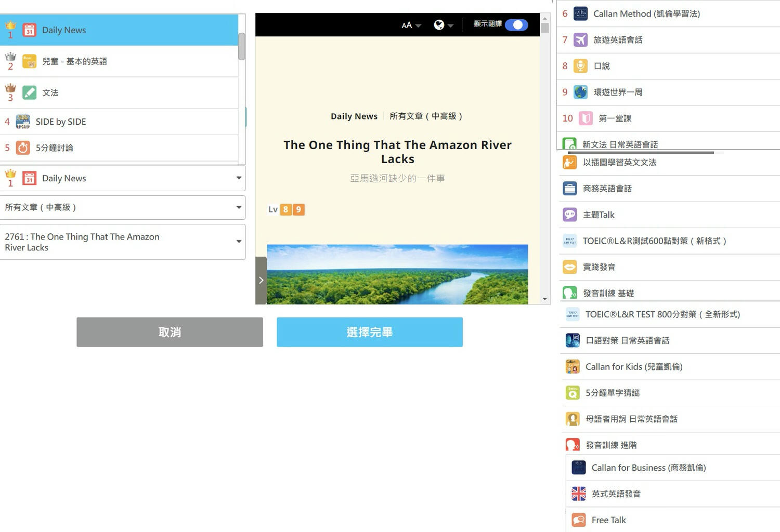Click the TOEIC 600點對策 icon
The image size is (780, 532).
pyautogui.click(x=569, y=241)
